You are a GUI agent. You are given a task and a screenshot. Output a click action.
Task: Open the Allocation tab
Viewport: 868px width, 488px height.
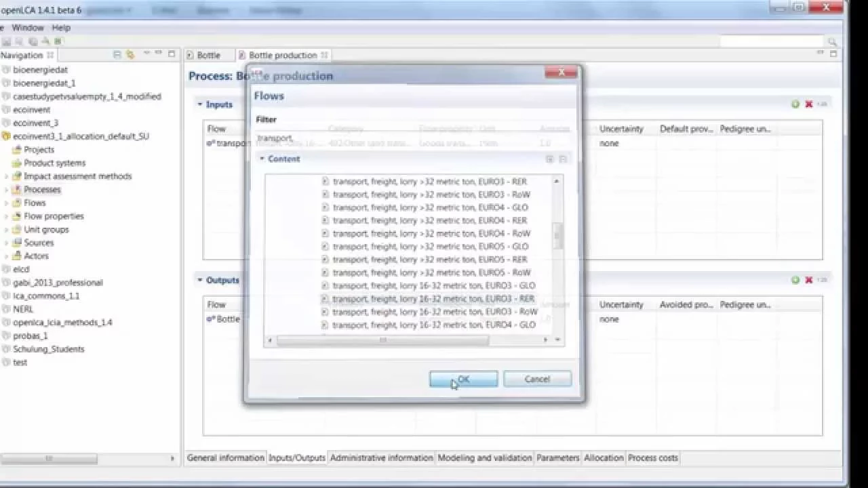[604, 457]
